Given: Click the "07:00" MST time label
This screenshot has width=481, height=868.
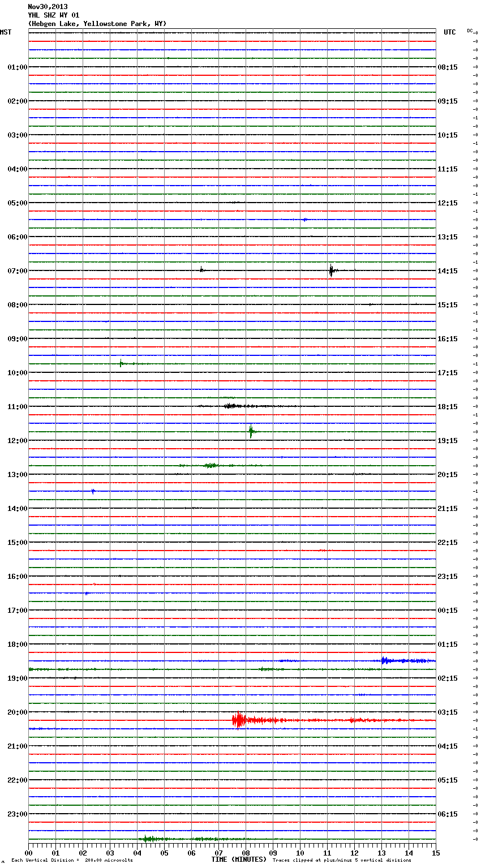Looking at the screenshot, I should pos(18,271).
